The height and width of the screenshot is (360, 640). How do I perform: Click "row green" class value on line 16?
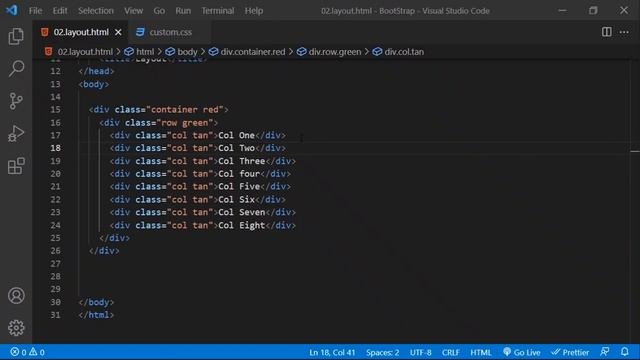click(x=185, y=122)
